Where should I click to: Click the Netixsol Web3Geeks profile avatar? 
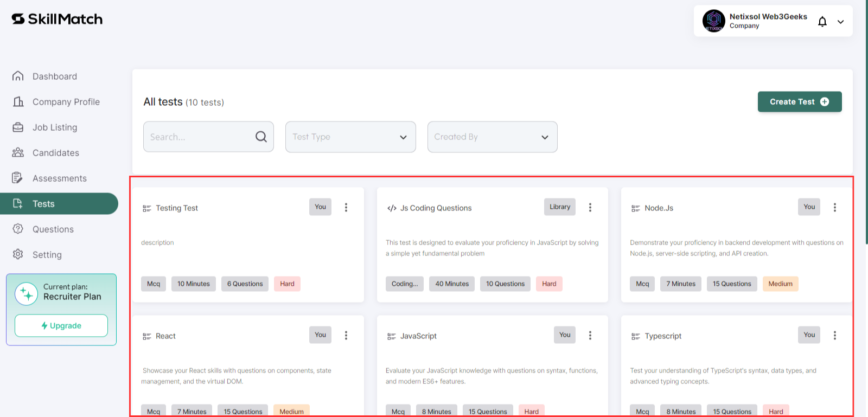[x=713, y=21]
